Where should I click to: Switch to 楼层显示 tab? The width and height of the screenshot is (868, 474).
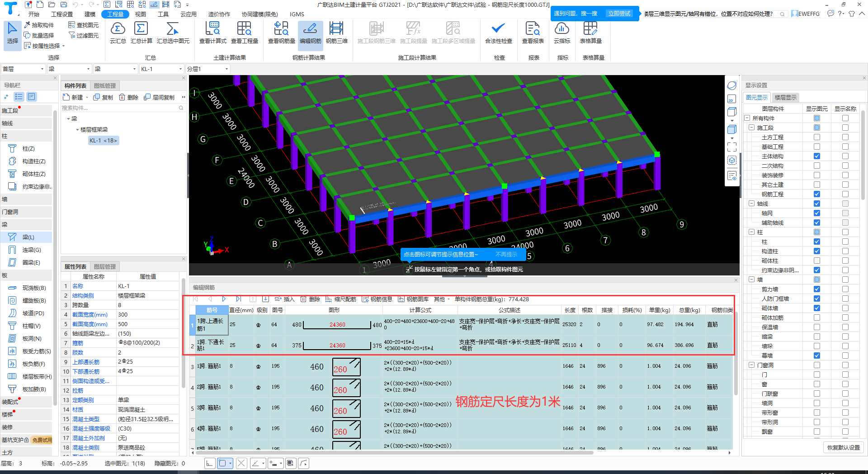click(x=786, y=97)
